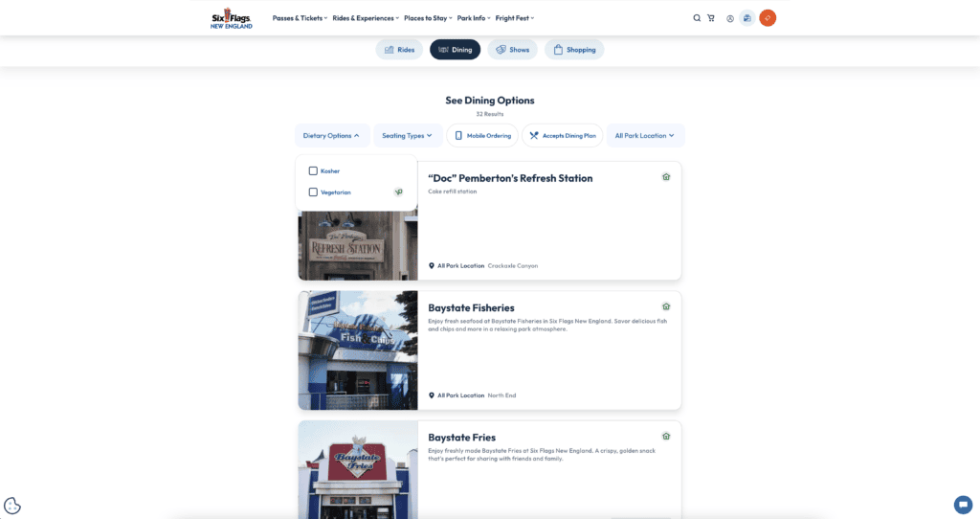
Task: Expand the Rides & Experiences menu
Action: (366, 18)
